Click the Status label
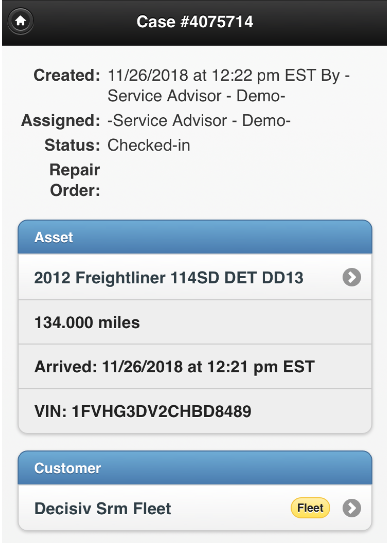Image resolution: width=387 pixels, height=543 pixels. point(72,145)
